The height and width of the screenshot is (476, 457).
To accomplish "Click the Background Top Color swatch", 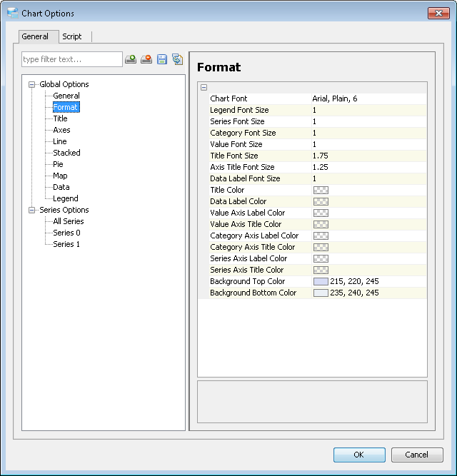I will [x=321, y=282].
